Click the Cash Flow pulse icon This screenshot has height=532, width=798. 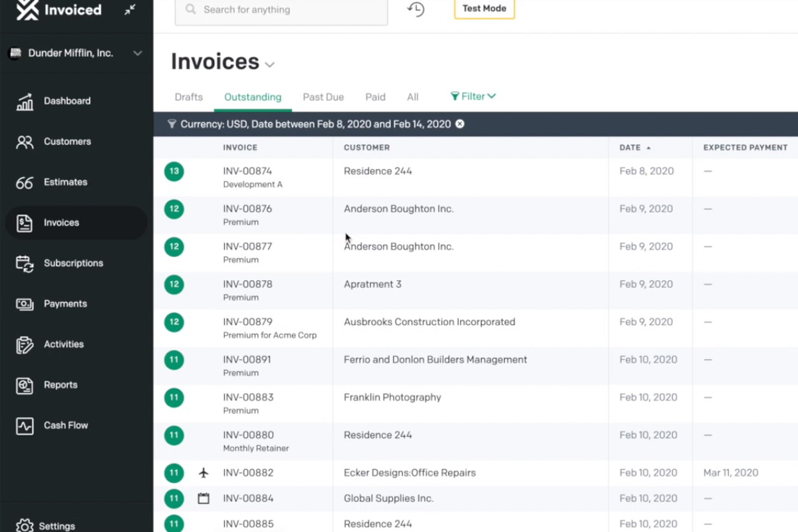pos(25,426)
